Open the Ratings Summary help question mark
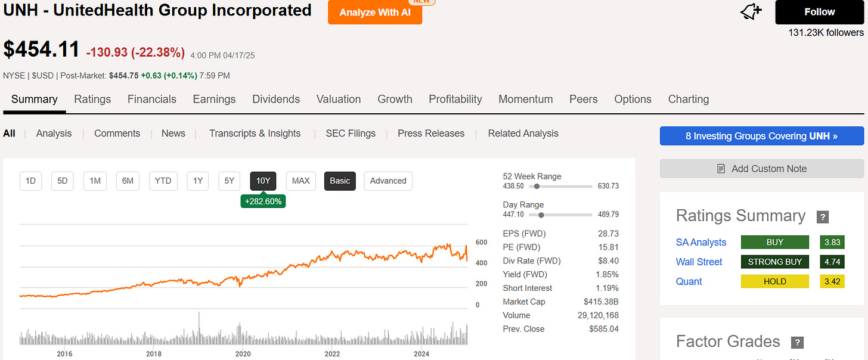Image resolution: width=868 pixels, height=360 pixels. (823, 217)
